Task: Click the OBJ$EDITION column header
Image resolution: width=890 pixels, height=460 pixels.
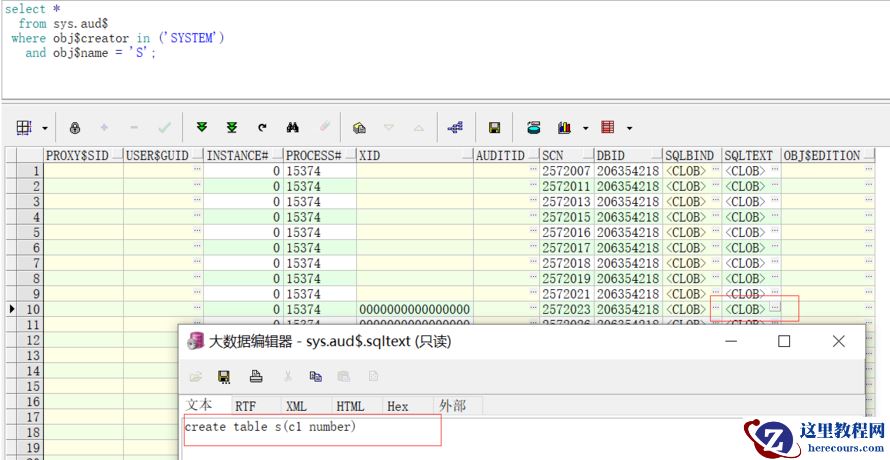Action: pyautogui.click(x=828, y=156)
